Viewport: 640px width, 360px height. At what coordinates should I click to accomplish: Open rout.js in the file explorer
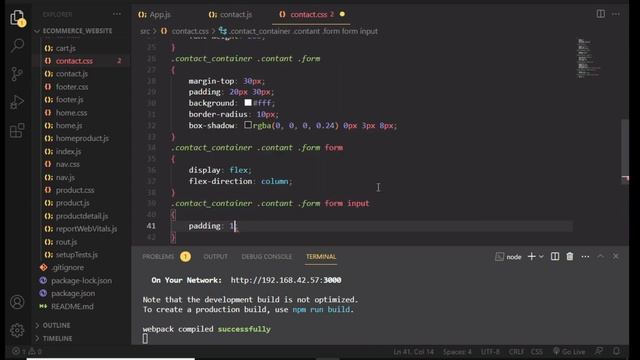(x=66, y=242)
